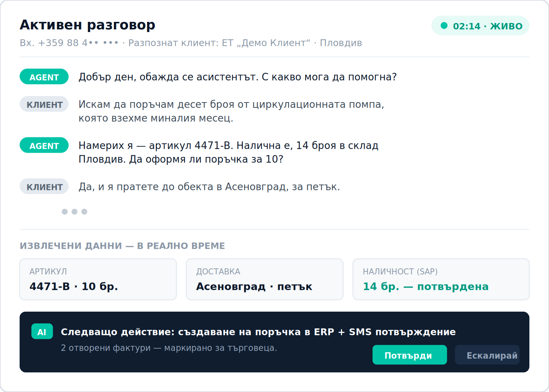The image size is (549, 392).
Task: Click the Ескалирай button
Action: (487, 355)
